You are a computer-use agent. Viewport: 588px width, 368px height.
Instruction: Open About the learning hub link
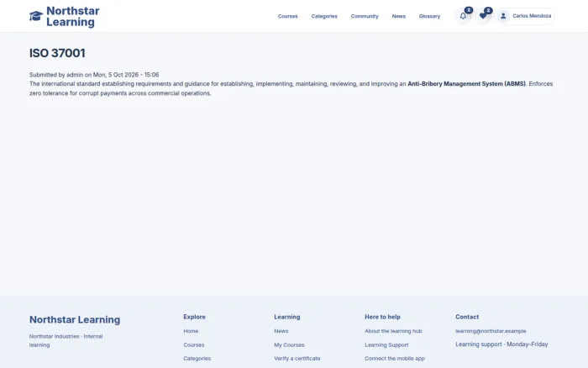pyautogui.click(x=393, y=331)
